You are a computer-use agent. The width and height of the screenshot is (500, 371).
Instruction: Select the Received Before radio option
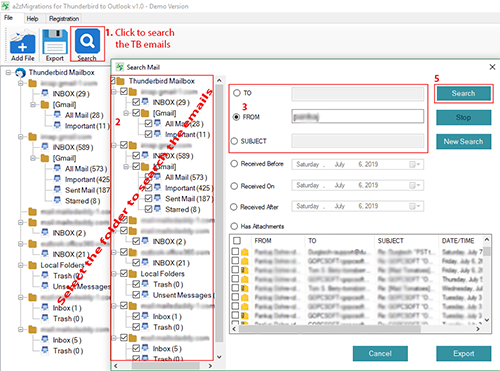[234, 164]
